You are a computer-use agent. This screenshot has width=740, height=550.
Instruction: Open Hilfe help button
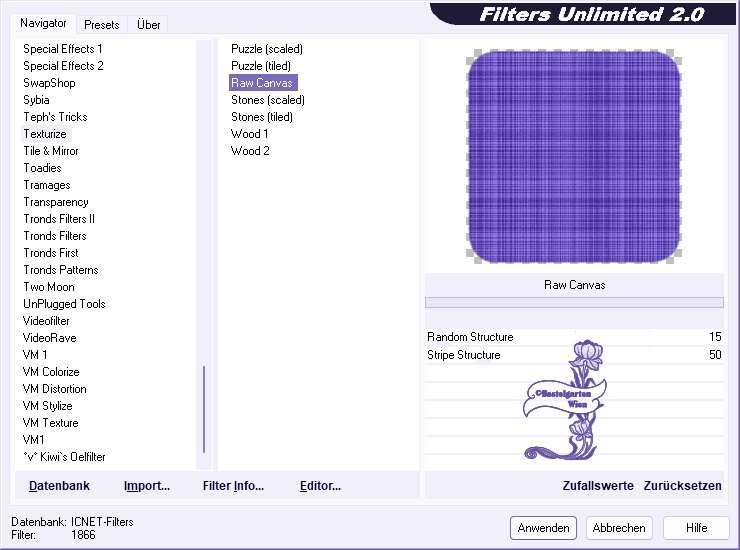click(696, 528)
